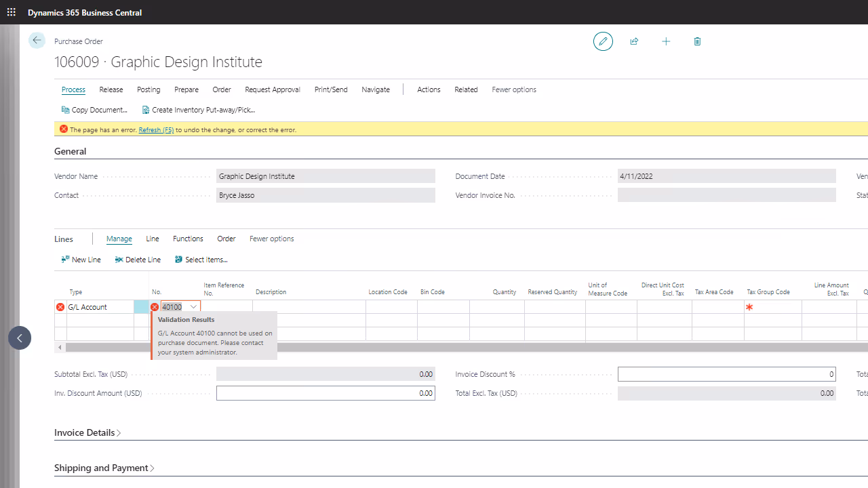Create new record with plus icon
Image resolution: width=868 pixels, height=488 pixels.
(666, 41)
